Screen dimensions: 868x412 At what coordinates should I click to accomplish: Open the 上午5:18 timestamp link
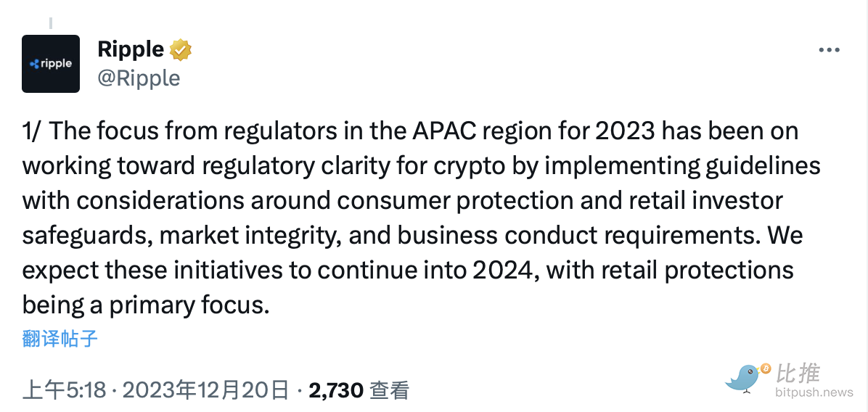64,390
